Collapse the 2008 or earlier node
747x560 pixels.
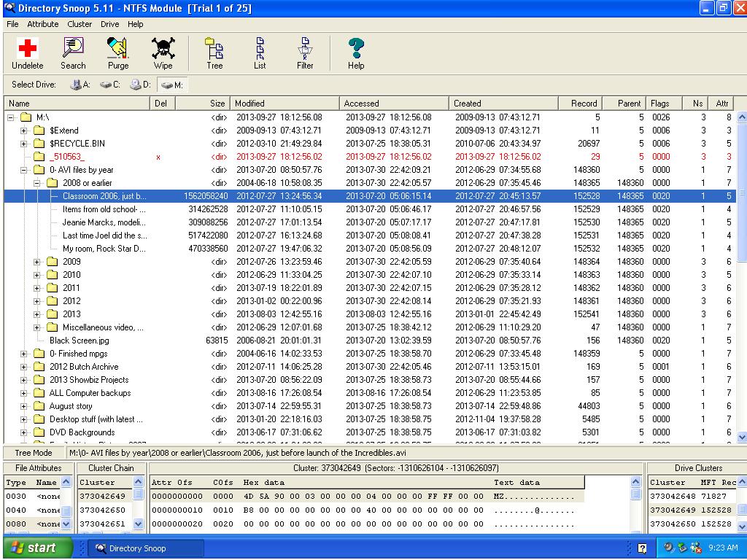coord(36,183)
